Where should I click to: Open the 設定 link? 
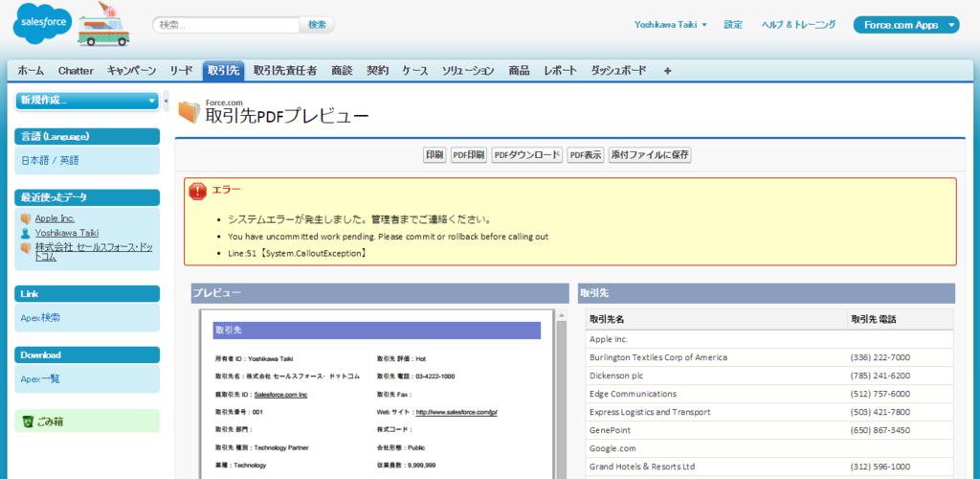(733, 25)
